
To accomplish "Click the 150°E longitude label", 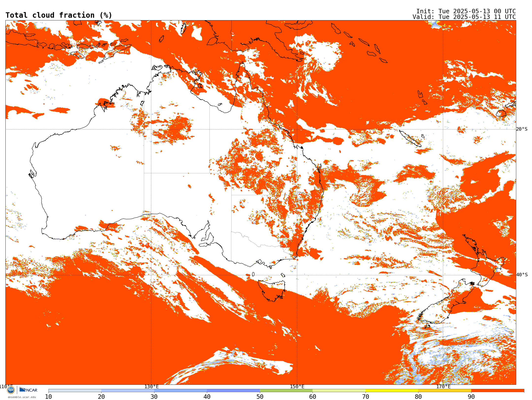I will (297, 386).
